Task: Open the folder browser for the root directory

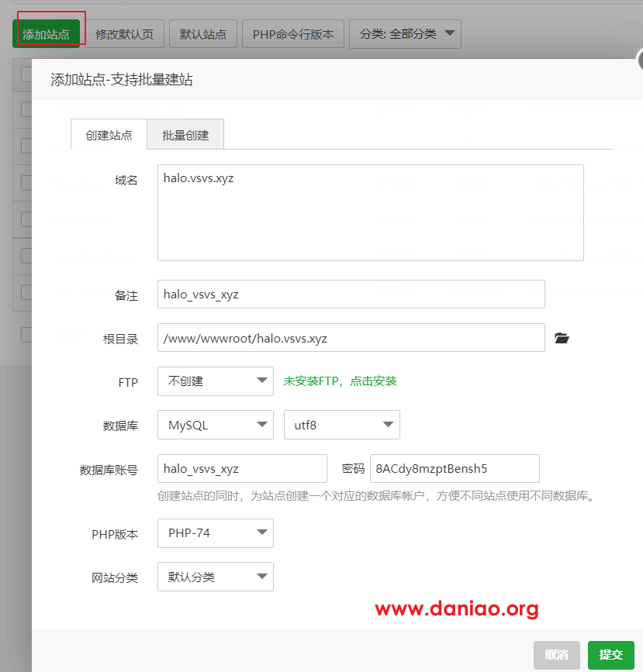Action: click(x=562, y=338)
